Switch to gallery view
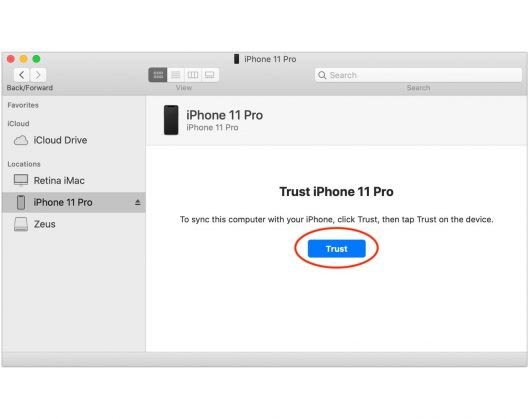 point(210,75)
